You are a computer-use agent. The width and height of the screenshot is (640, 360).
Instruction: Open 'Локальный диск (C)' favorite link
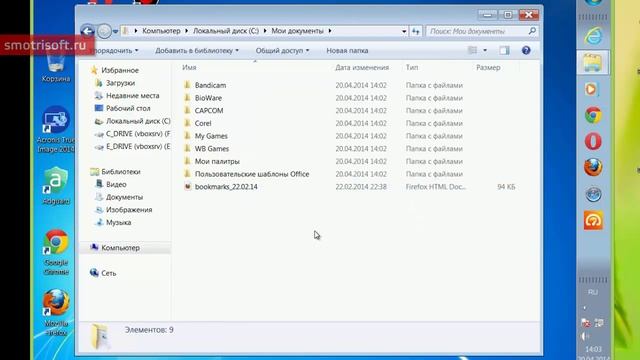pos(138,121)
